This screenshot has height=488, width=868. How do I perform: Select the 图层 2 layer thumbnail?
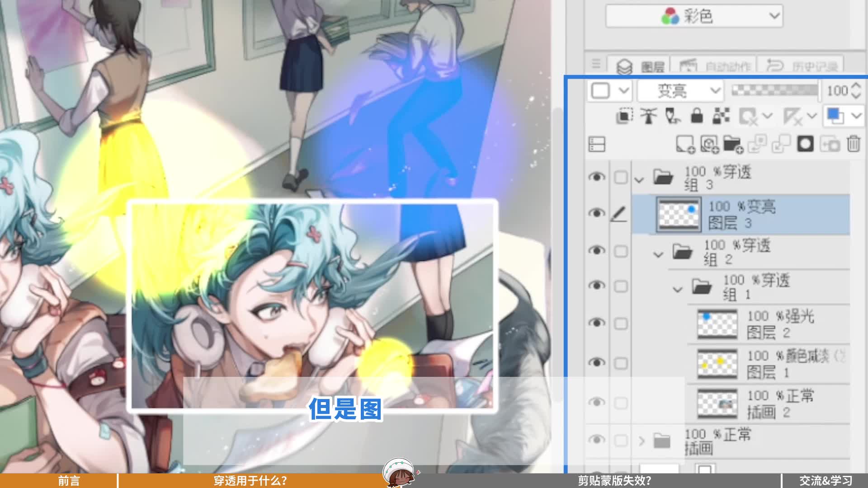717,324
